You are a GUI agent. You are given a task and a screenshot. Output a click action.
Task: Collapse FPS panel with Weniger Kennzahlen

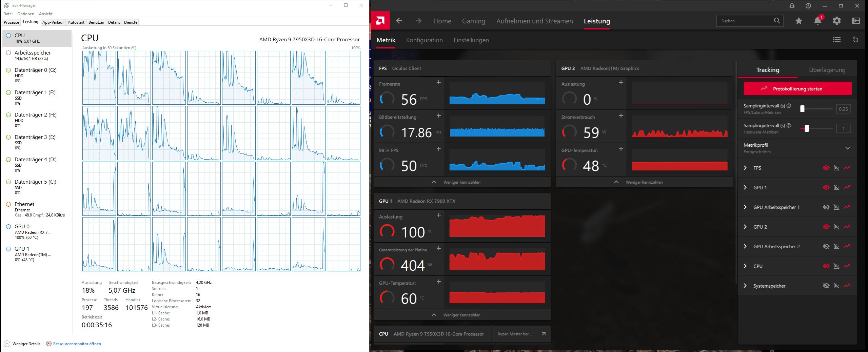point(462,182)
